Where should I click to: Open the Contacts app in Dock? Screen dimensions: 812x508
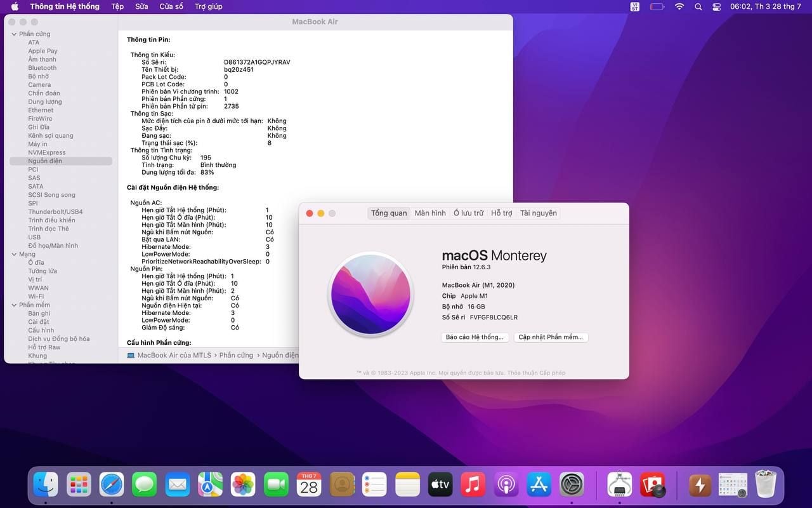point(342,485)
